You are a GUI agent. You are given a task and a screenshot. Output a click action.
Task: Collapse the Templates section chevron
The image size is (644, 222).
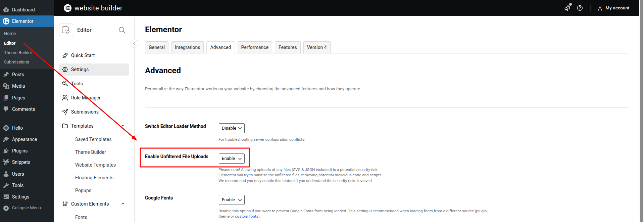123,126
